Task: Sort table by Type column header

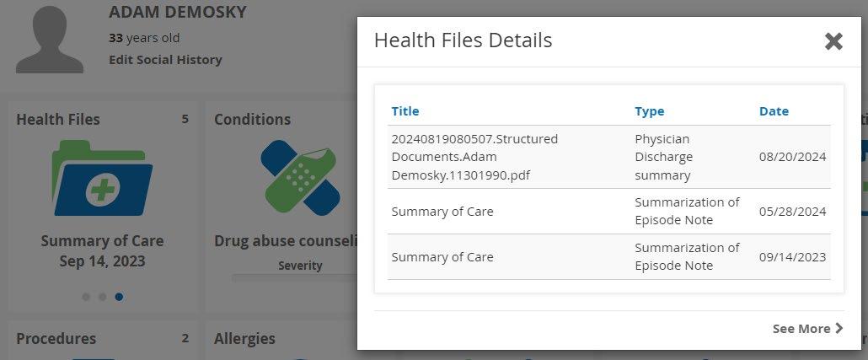Action: click(x=650, y=110)
